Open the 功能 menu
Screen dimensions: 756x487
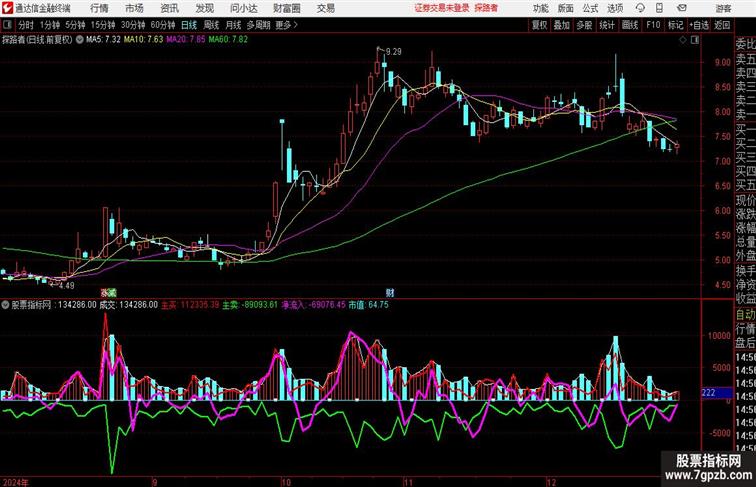point(540,8)
